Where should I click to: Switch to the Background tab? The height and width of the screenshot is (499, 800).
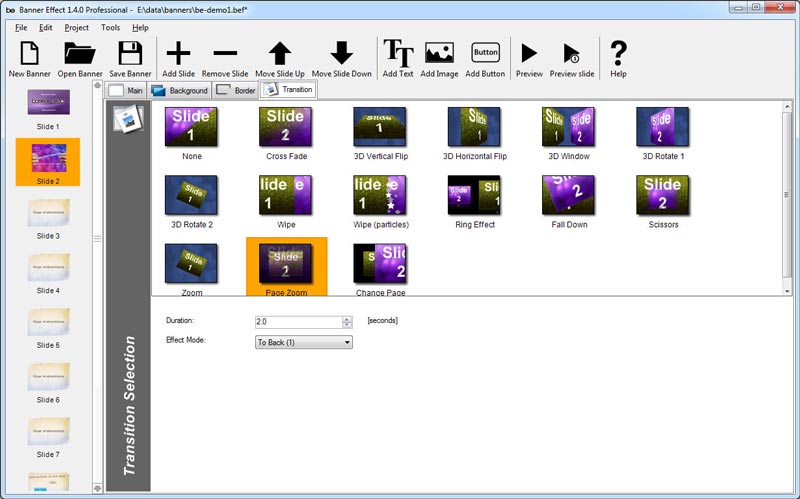(x=180, y=90)
